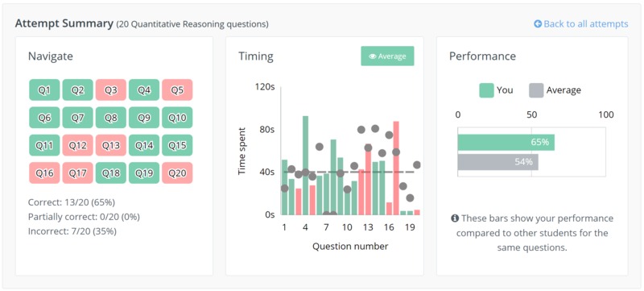644x291 pixels.
Task: Open incorrect question Q3
Action: click(x=111, y=90)
